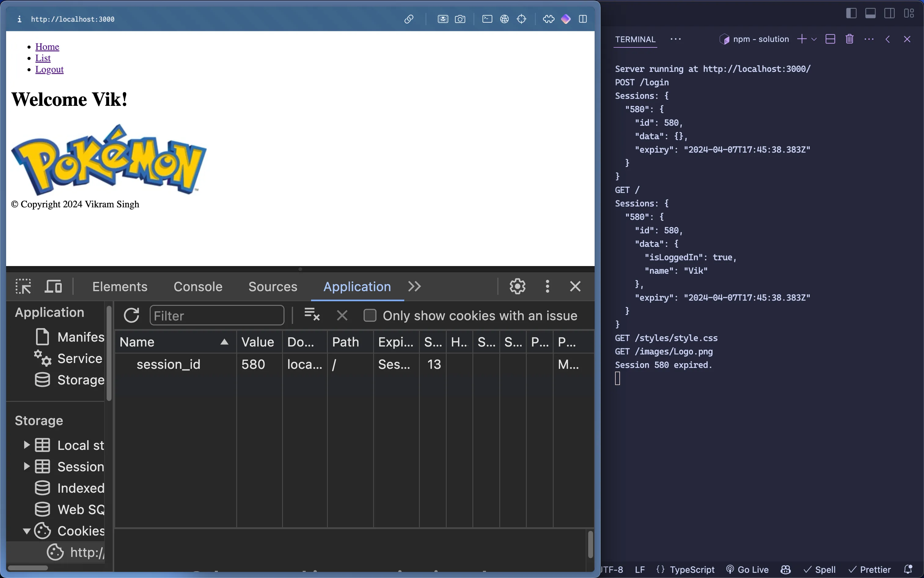The image size is (924, 578).
Task: Open the terminal launch profile dropdown arrow
Action: 814,39
